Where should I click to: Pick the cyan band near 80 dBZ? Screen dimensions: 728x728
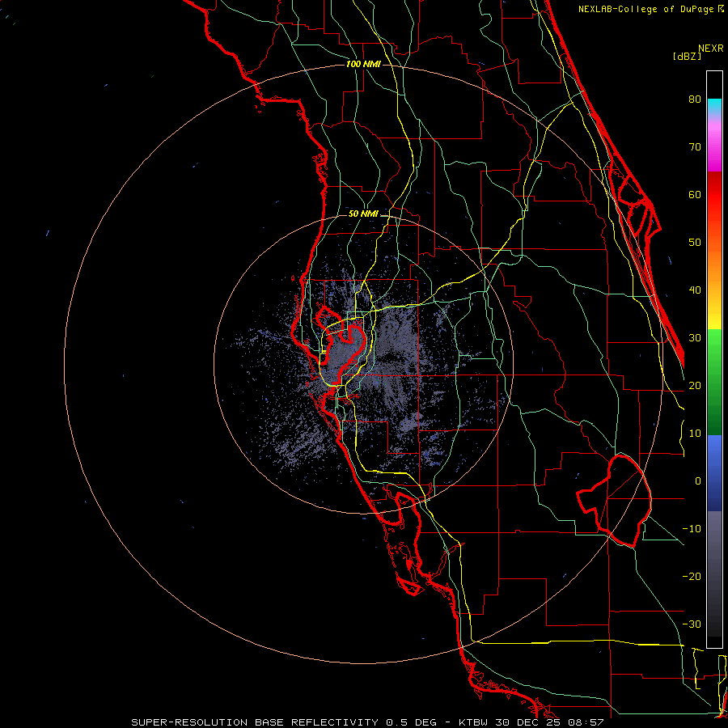click(x=714, y=107)
